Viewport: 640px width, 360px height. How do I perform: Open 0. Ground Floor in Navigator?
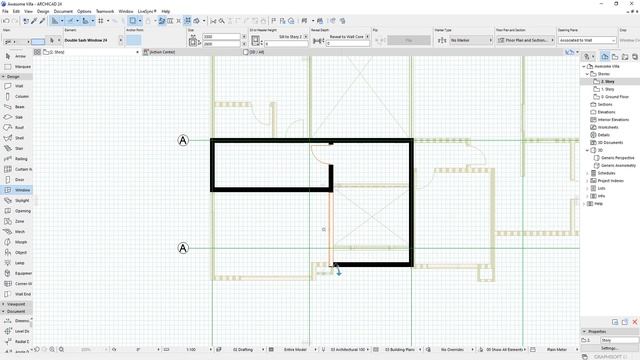click(x=614, y=97)
